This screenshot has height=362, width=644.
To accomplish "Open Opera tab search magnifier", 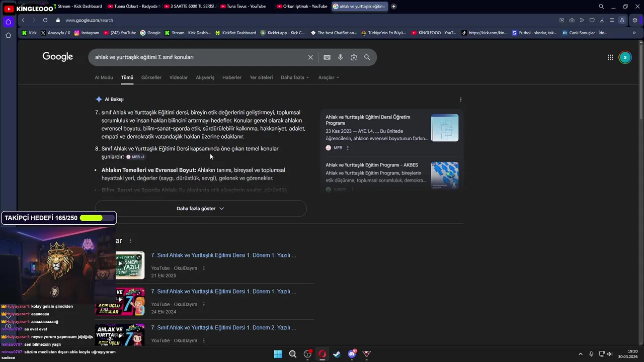I will (601, 7).
